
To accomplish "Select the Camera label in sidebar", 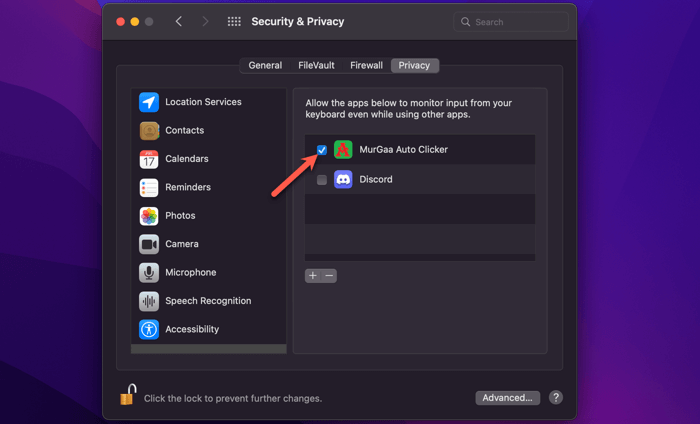I will (x=182, y=244).
